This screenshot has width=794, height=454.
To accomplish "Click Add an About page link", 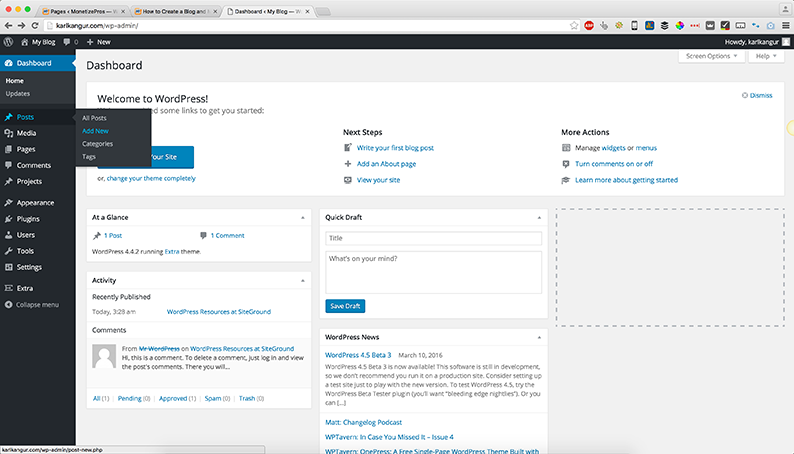I will (386, 164).
